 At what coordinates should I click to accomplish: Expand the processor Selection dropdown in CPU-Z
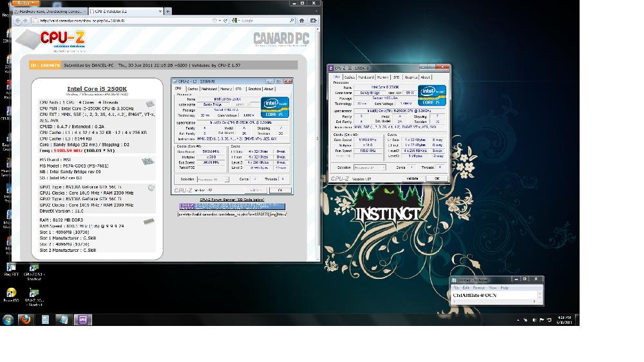[x=370, y=167]
